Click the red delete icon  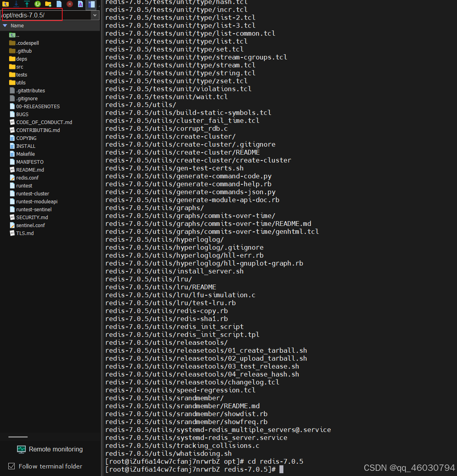tap(70, 4)
